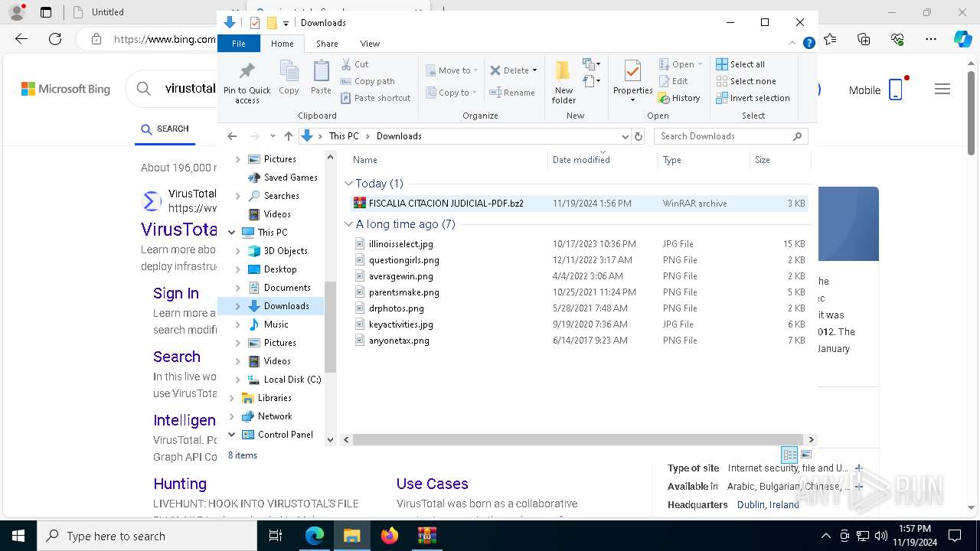Switch to the View ribbon tab
980x551 pixels.
point(370,44)
